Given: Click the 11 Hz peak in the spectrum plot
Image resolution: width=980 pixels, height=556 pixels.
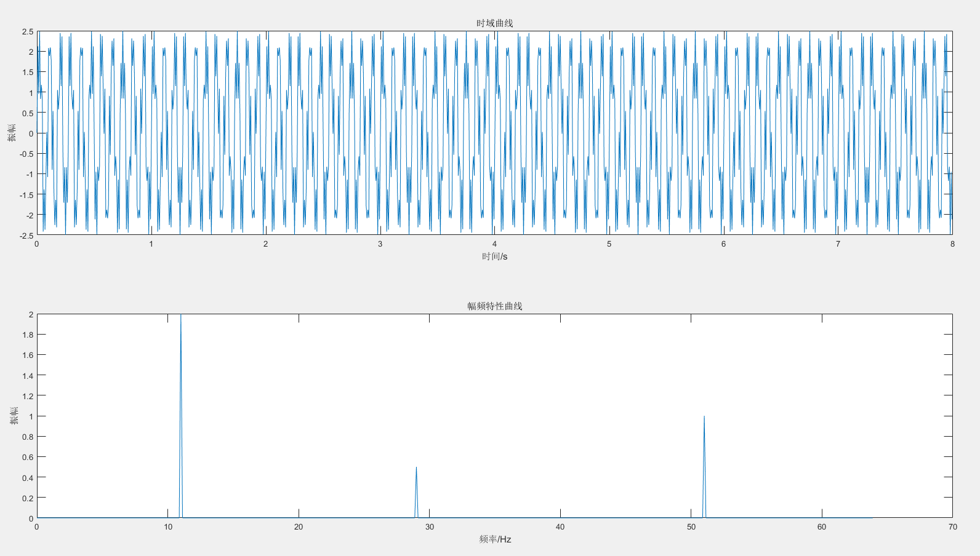Looking at the screenshot, I should point(181,416).
